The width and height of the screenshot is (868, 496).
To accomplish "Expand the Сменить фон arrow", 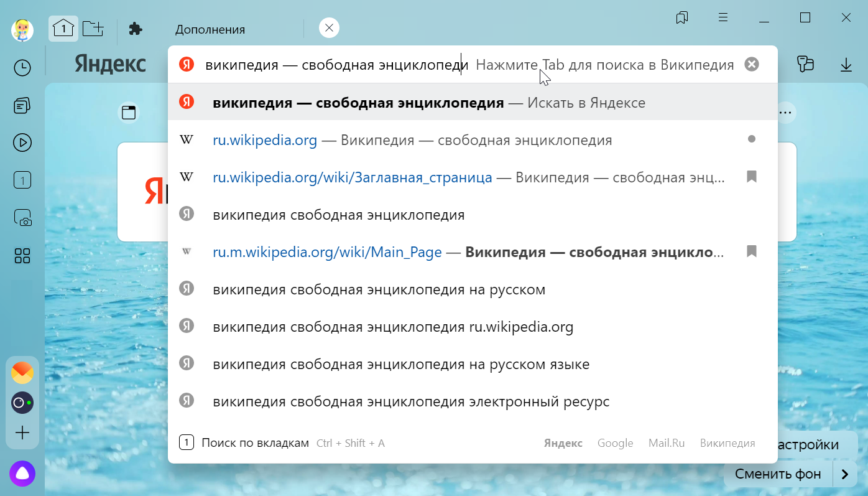I will coord(845,474).
